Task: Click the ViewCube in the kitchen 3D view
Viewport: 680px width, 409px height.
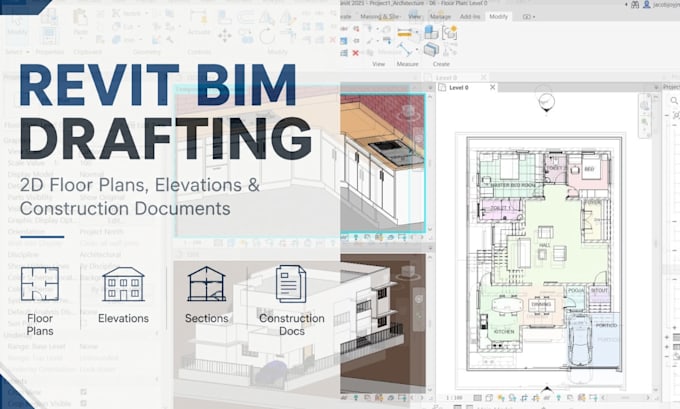Action: 408,111
